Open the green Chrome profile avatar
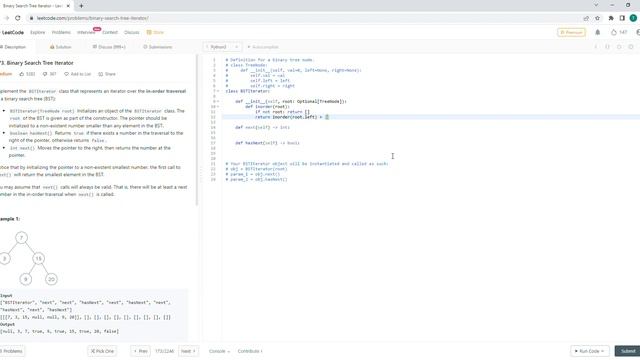This screenshot has width=640, height=360. [633, 18]
